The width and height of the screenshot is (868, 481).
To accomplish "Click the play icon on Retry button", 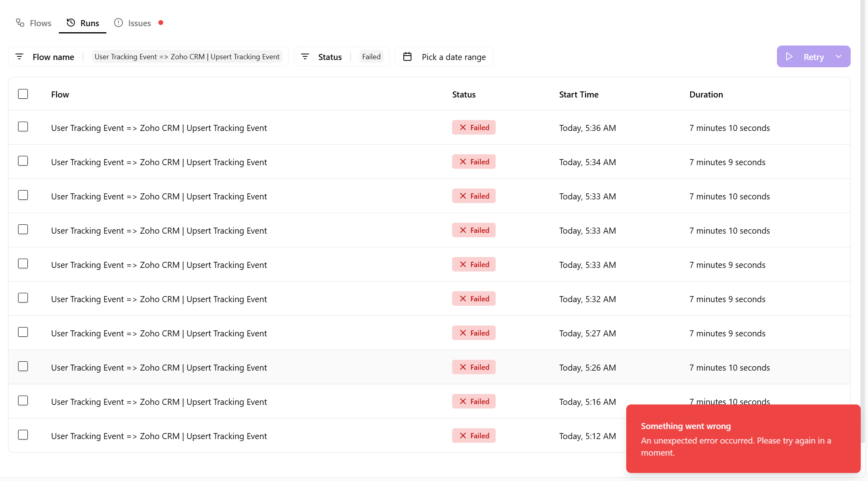I will [x=789, y=56].
